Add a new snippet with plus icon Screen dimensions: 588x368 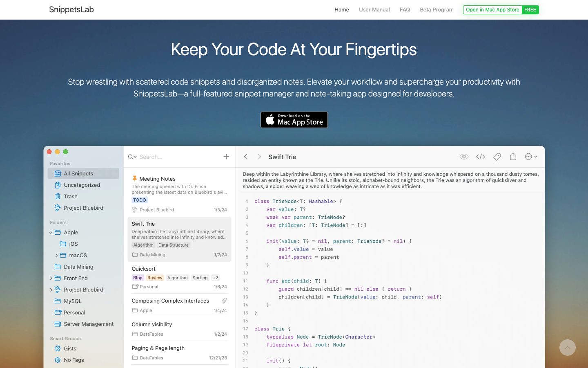pos(226,157)
